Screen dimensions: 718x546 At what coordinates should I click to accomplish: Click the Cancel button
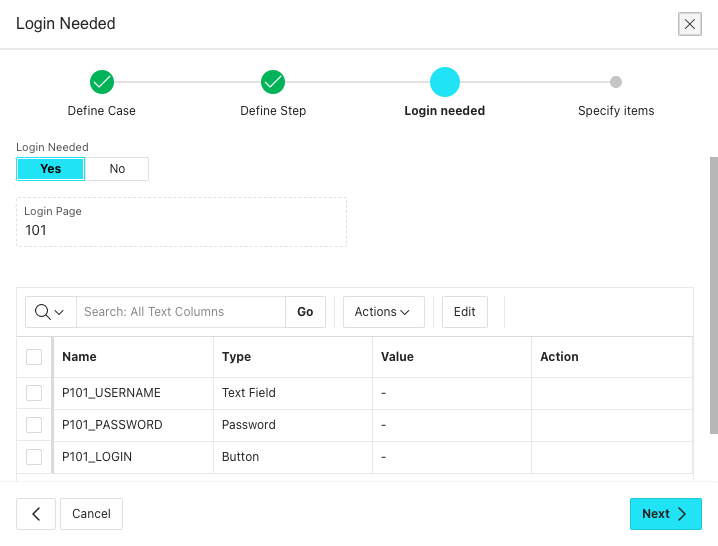tap(92, 514)
